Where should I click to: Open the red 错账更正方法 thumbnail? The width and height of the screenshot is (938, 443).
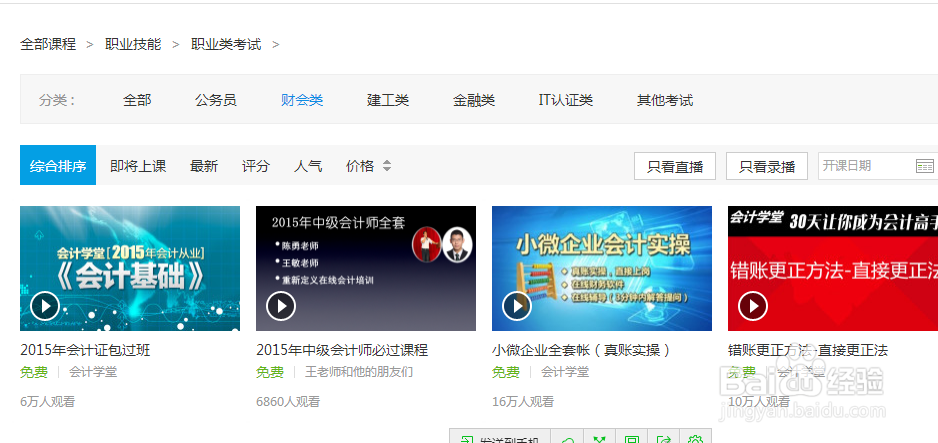833,268
